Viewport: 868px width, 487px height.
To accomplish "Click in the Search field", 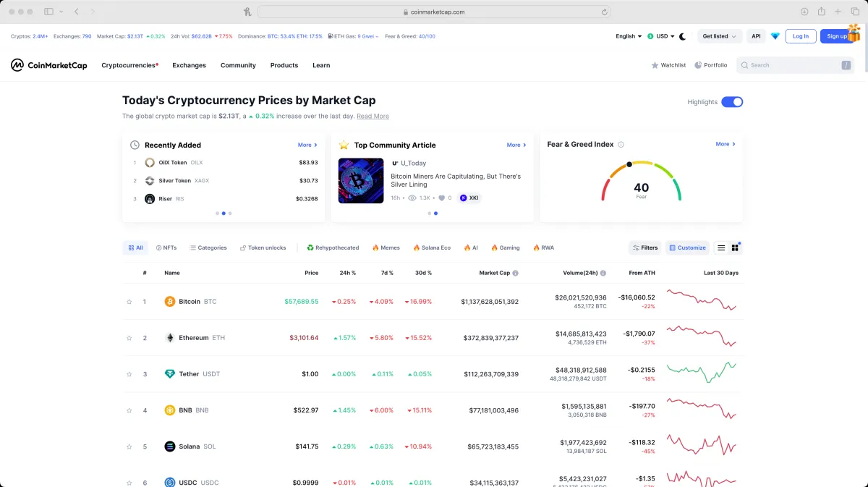I will (795, 65).
